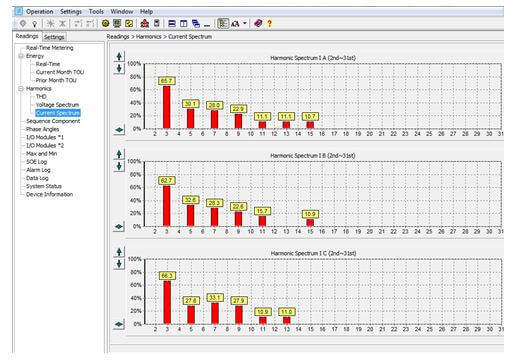The image size is (518, 364).
Task: Open Prior Month TOU readings
Action: coord(56,80)
